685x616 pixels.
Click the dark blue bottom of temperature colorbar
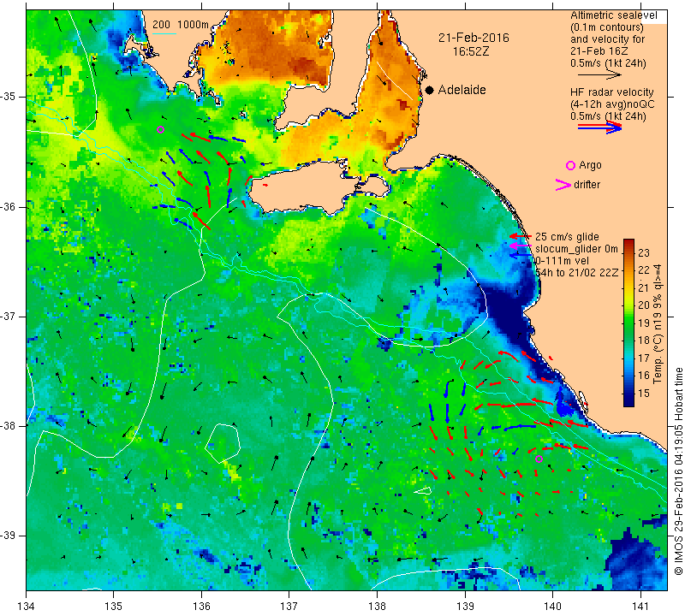pos(628,401)
